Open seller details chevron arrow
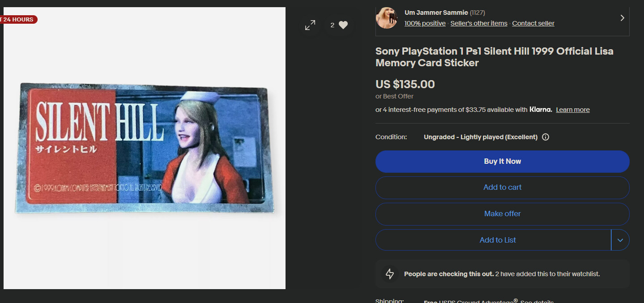Image resolution: width=644 pixels, height=303 pixels. pyautogui.click(x=622, y=18)
